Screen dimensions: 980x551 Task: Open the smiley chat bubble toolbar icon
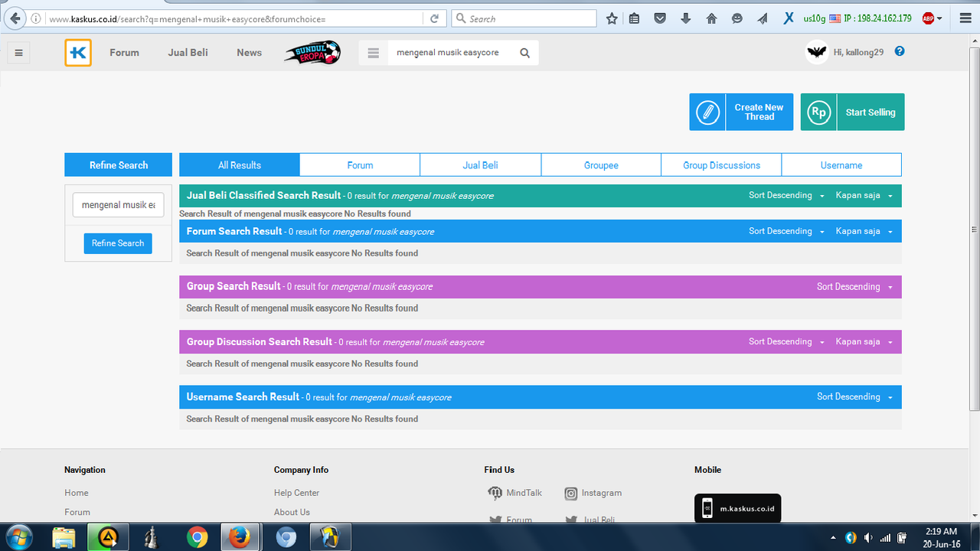tap(737, 18)
